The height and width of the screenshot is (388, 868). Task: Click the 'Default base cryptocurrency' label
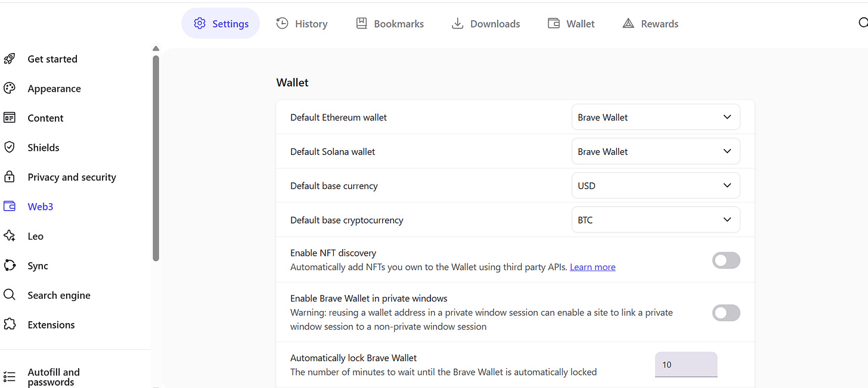click(347, 220)
